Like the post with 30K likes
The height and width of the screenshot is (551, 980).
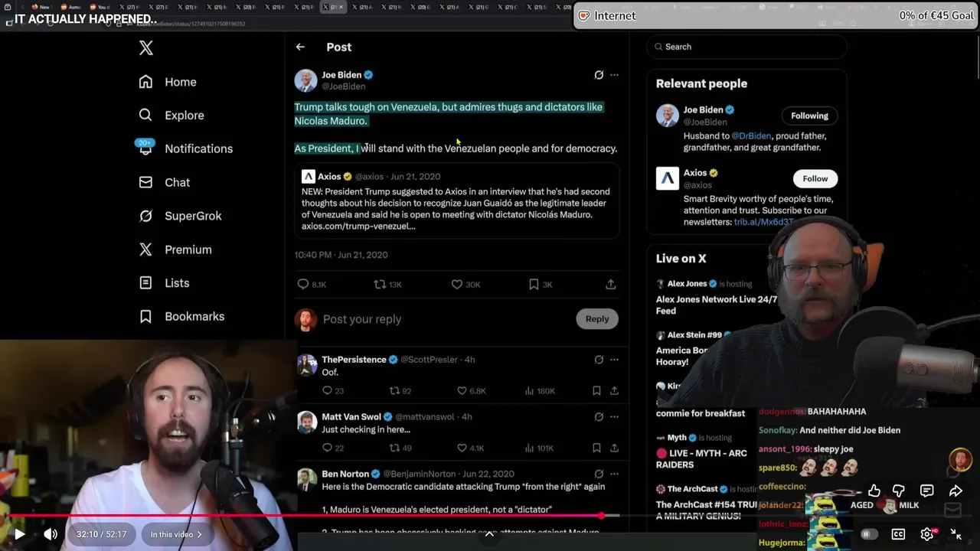(457, 284)
